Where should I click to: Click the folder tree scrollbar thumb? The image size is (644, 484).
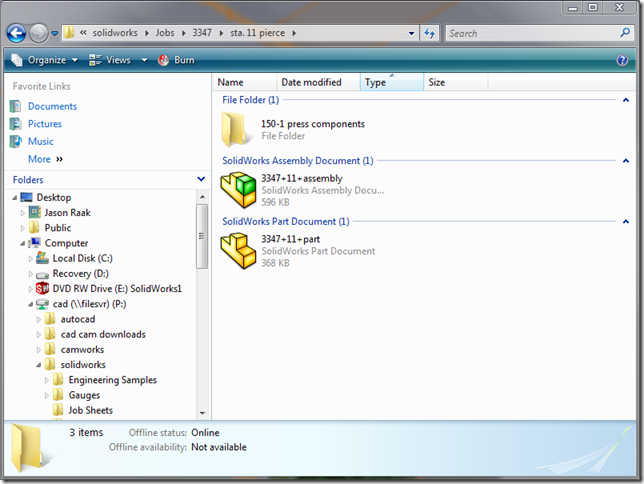pos(202,236)
